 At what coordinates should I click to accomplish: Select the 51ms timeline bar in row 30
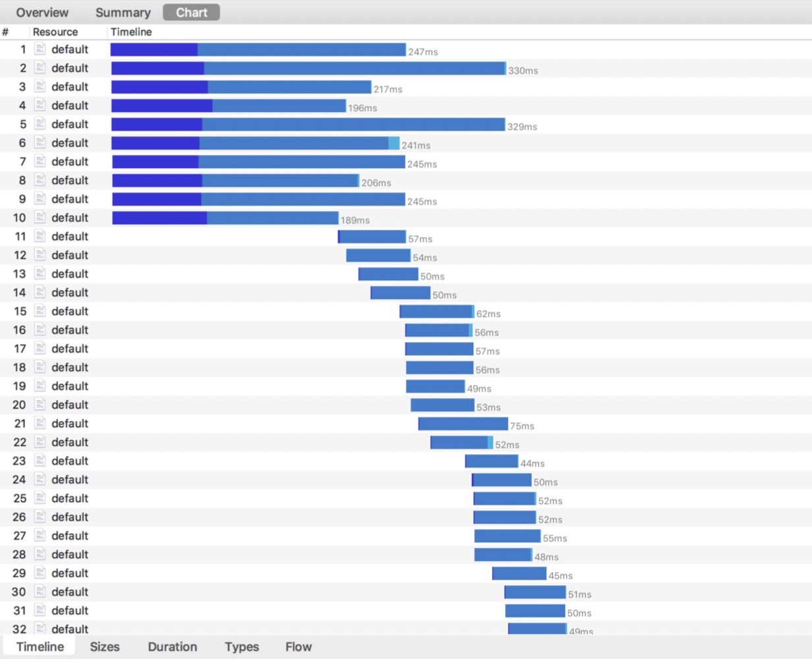click(x=535, y=592)
